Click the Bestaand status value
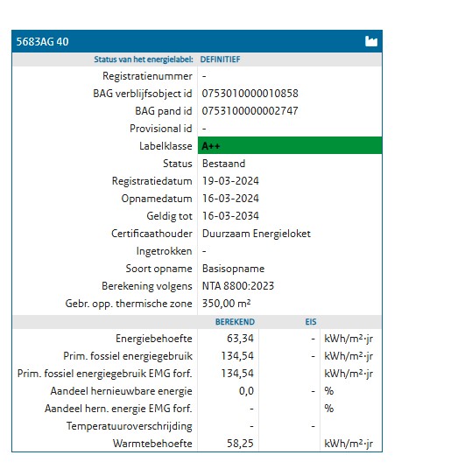 (224, 164)
